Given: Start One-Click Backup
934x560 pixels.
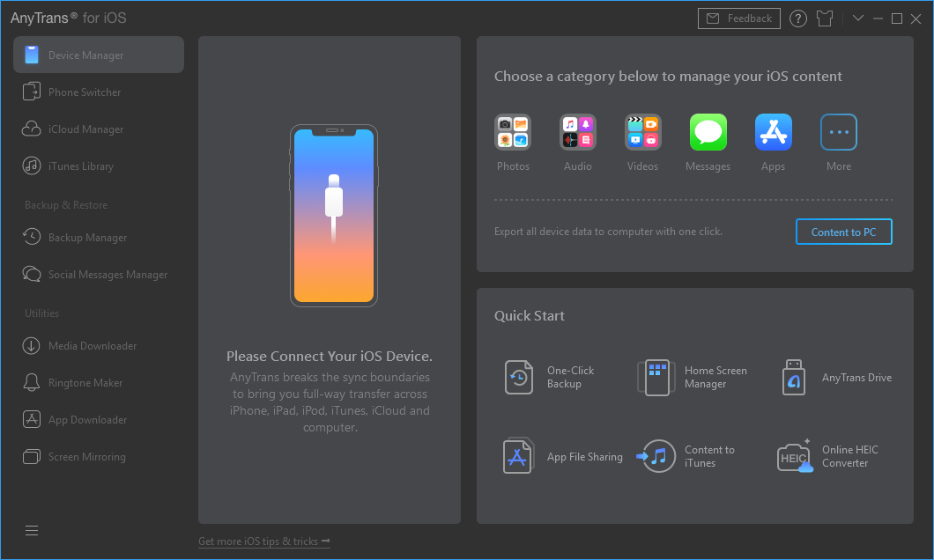Looking at the screenshot, I should (x=549, y=378).
